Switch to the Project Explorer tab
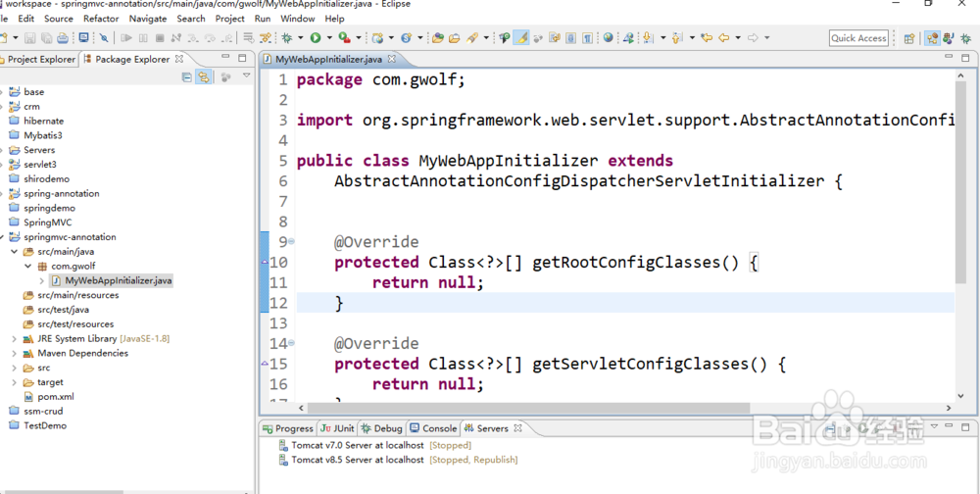 [x=37, y=60]
